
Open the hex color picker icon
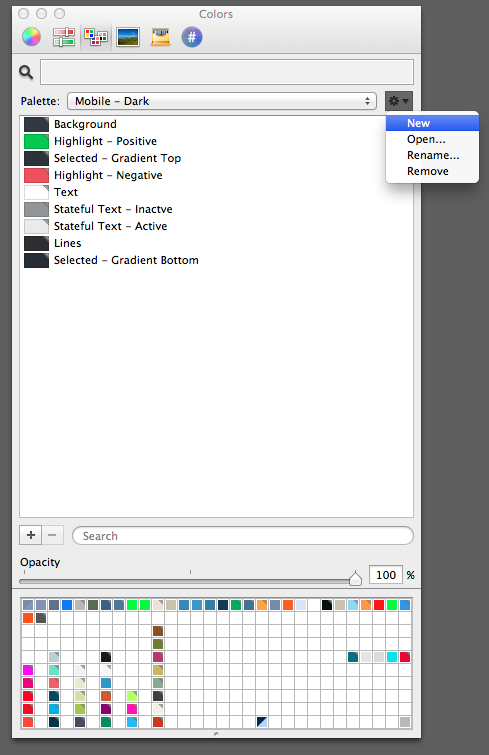192,37
